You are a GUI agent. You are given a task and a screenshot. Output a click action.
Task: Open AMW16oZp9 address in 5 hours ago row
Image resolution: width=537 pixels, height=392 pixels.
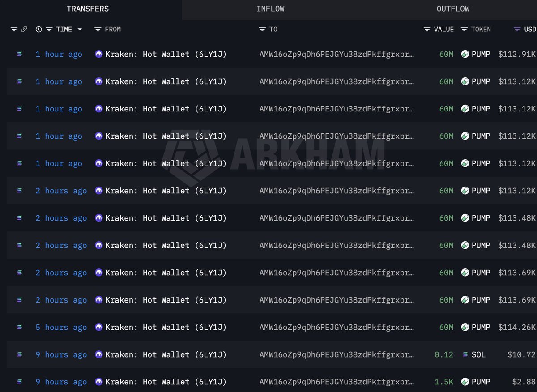(x=337, y=327)
